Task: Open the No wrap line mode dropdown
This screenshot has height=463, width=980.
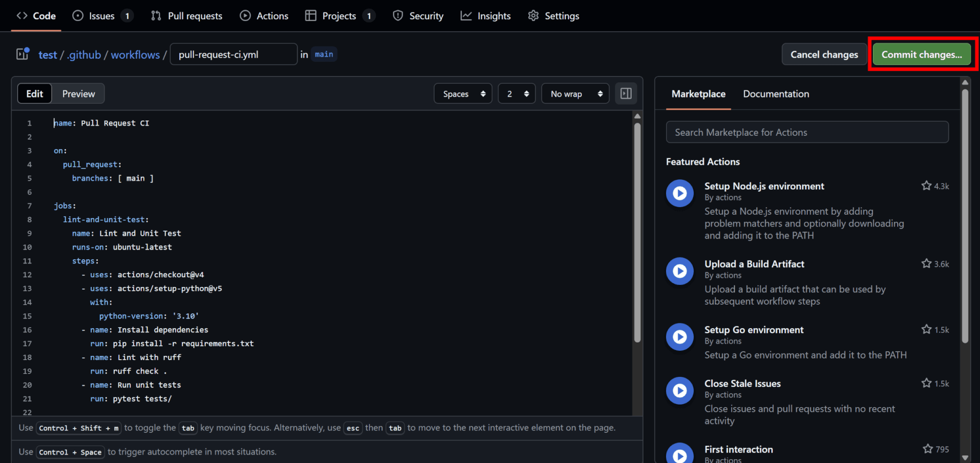Action: click(x=575, y=94)
